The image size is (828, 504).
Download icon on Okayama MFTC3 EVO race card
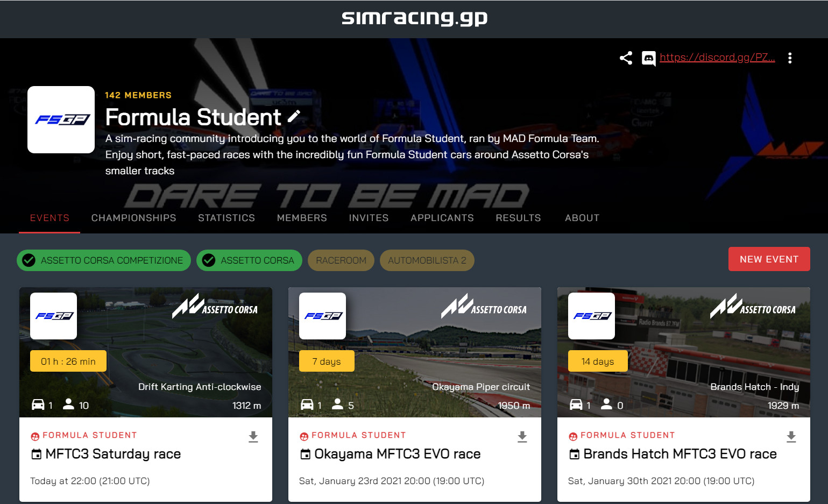tap(522, 437)
